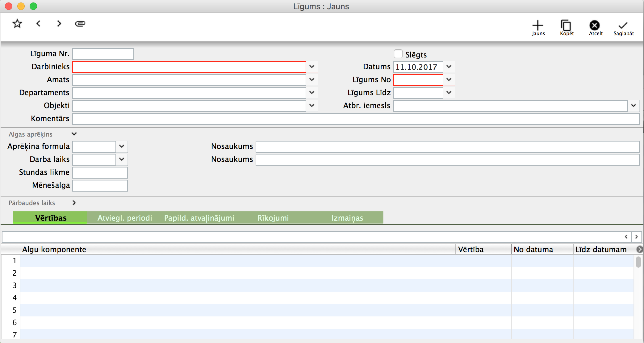
Task: Switch to the Atviegl. periodi tab
Action: 124,218
